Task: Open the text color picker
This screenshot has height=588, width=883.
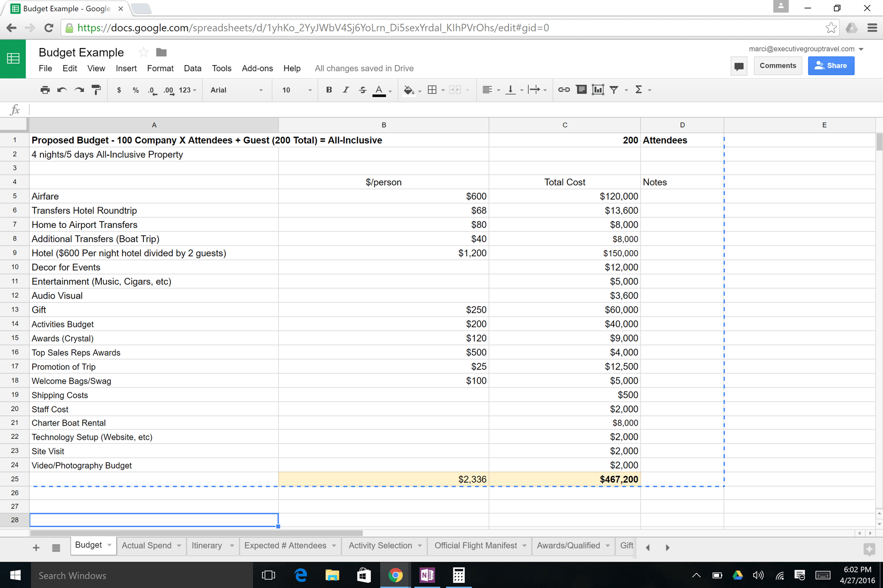Action: click(379, 90)
